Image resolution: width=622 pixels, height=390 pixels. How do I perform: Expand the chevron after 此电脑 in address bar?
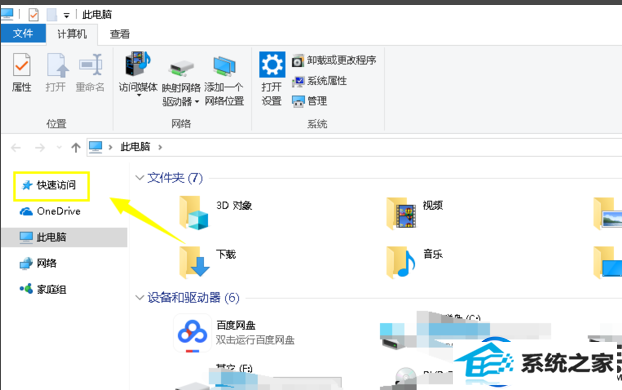tap(160, 147)
